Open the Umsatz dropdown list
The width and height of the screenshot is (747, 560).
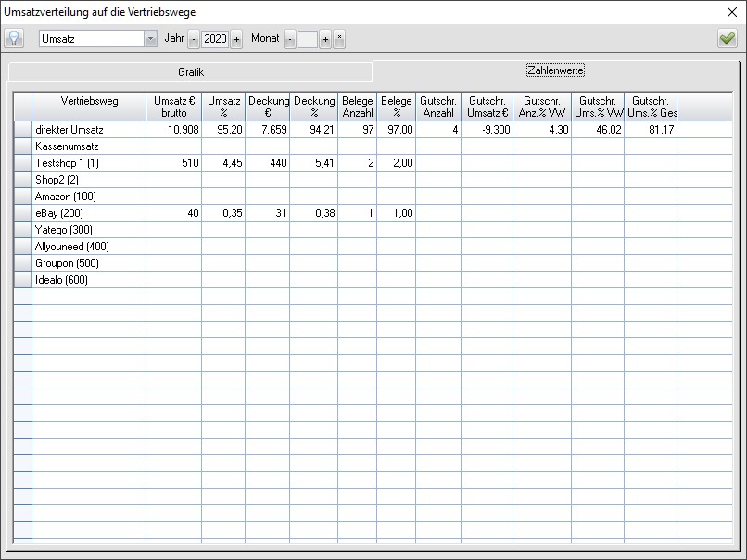click(x=150, y=39)
